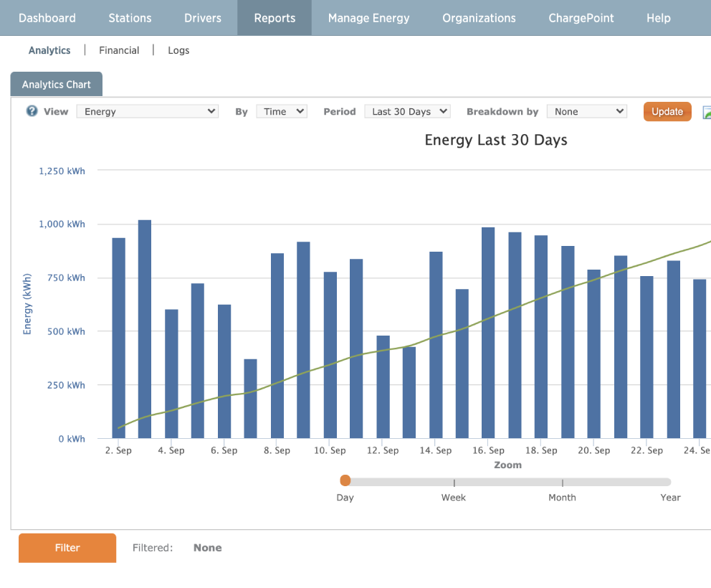The height and width of the screenshot is (588, 711).
Task: Expand the Breakdown by dropdown
Action: click(x=586, y=111)
